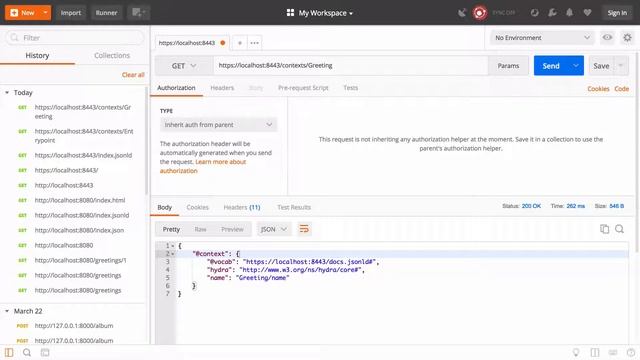Select the Test Results tab

click(x=294, y=207)
